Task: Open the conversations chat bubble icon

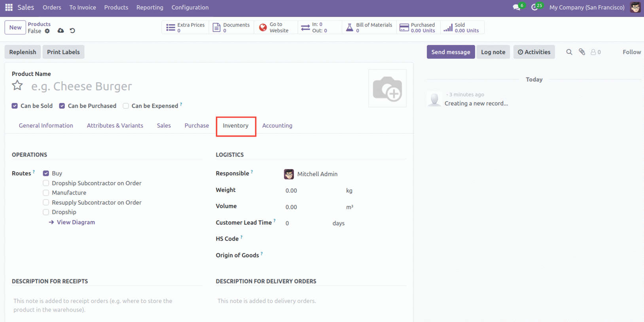Action: (x=516, y=8)
